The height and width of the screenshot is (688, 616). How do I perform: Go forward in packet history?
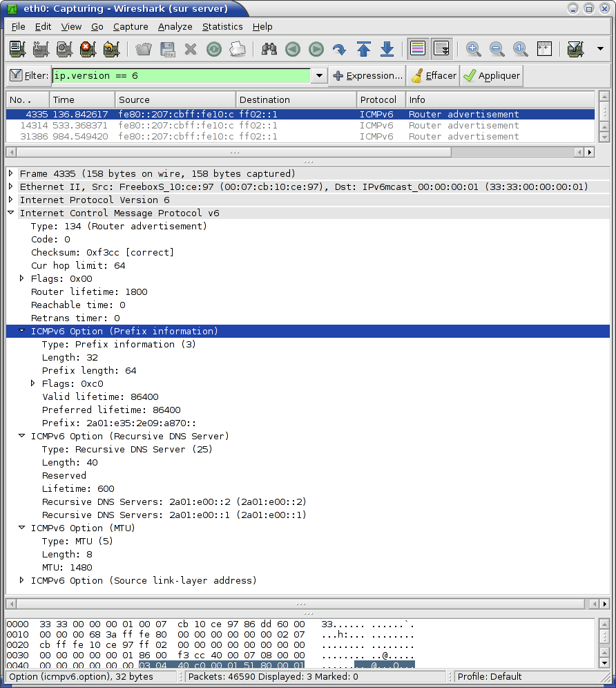click(316, 49)
